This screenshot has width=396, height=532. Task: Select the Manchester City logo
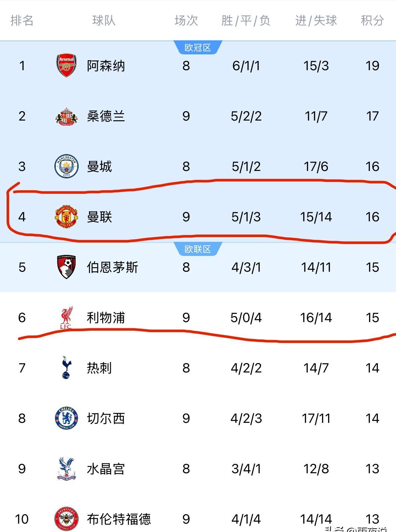pyautogui.click(x=67, y=166)
